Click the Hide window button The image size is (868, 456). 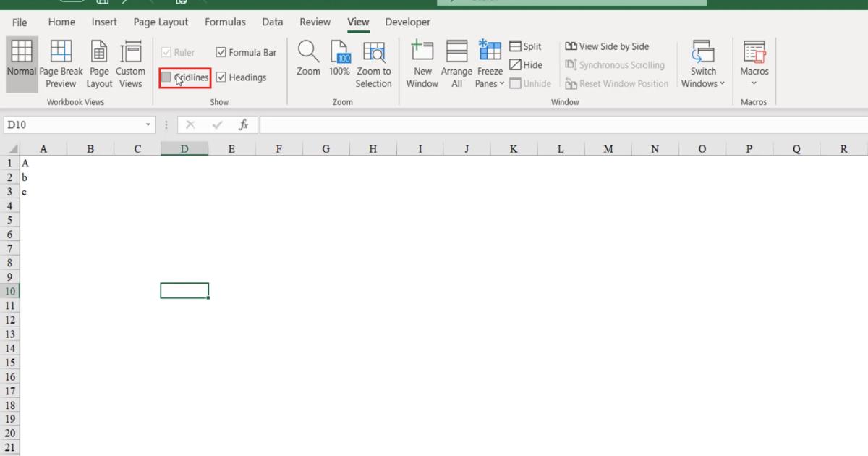click(x=527, y=64)
